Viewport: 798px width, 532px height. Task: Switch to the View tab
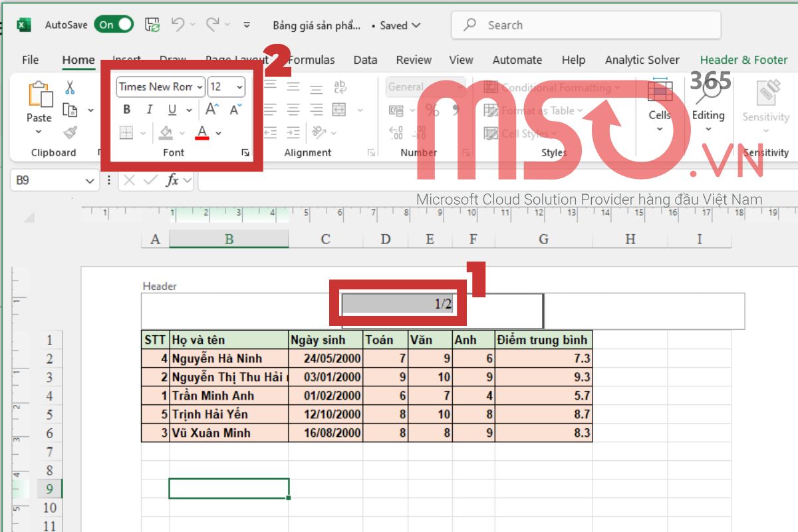pos(461,60)
